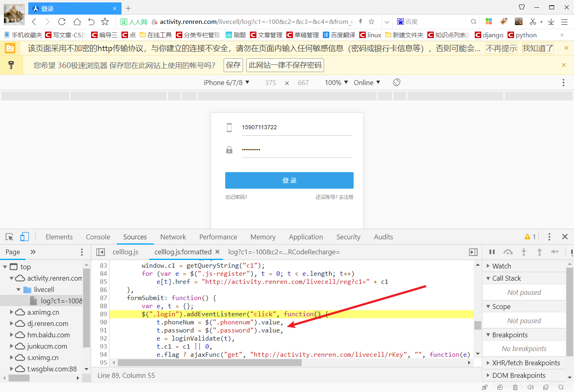574x392 pixels.
Task: Expand the a.xnimg.cn tree node
Action: (12, 312)
